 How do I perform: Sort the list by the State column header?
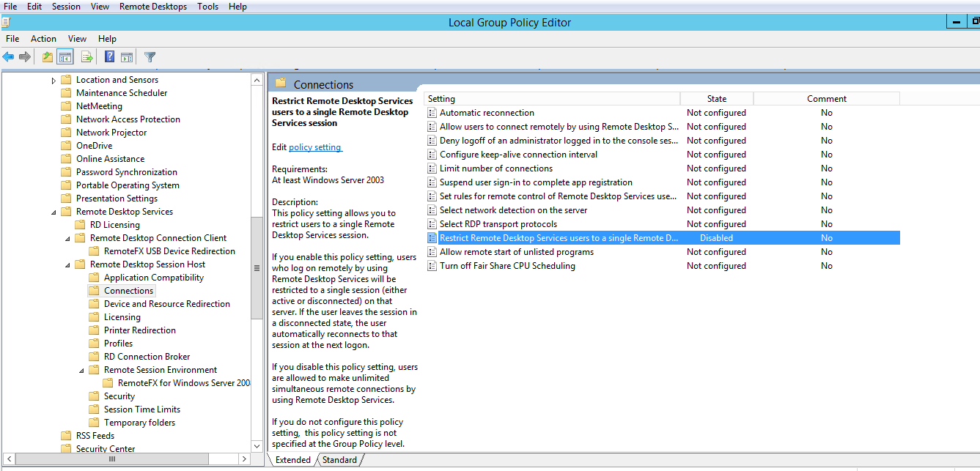[x=716, y=99]
